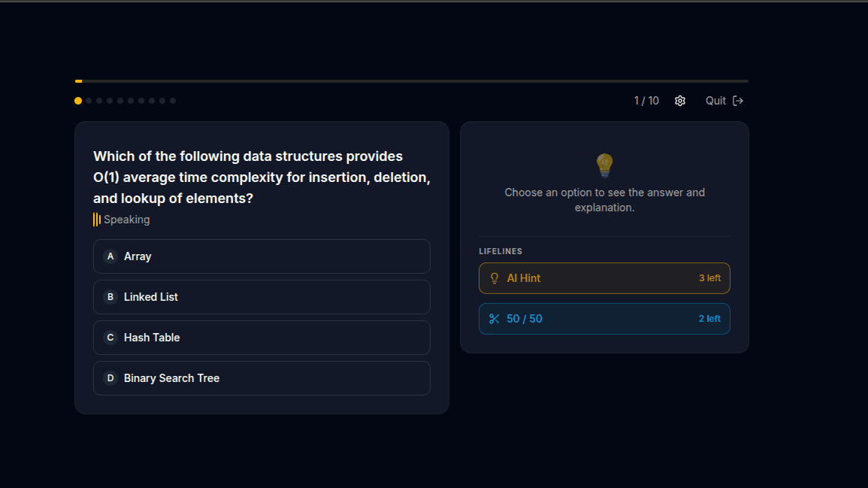Click the Speaking audio bars icon

click(x=97, y=220)
